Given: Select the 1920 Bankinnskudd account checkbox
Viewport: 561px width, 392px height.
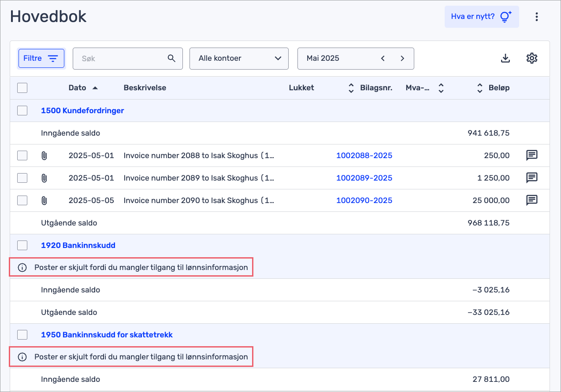Looking at the screenshot, I should (22, 245).
